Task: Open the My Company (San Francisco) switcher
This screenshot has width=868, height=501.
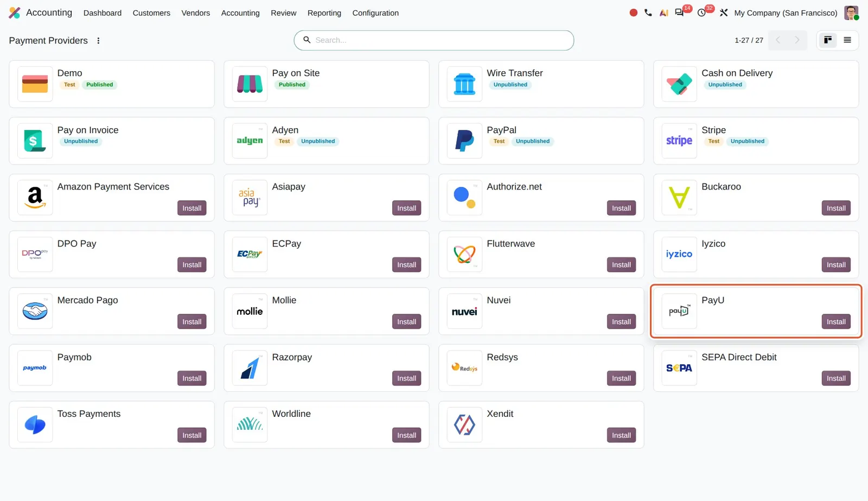Action: click(x=786, y=13)
